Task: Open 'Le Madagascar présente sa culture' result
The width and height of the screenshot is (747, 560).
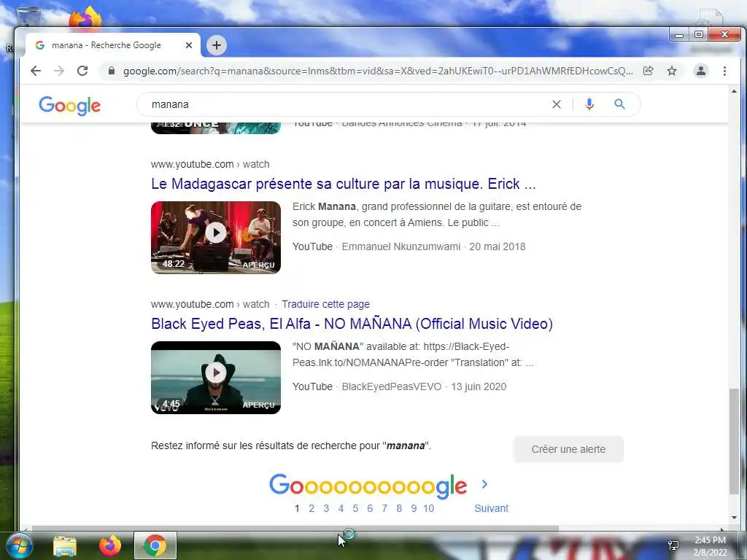Action: (344, 184)
